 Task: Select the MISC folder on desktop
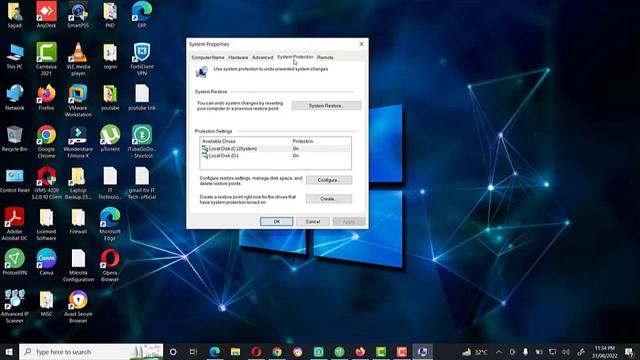[46, 303]
